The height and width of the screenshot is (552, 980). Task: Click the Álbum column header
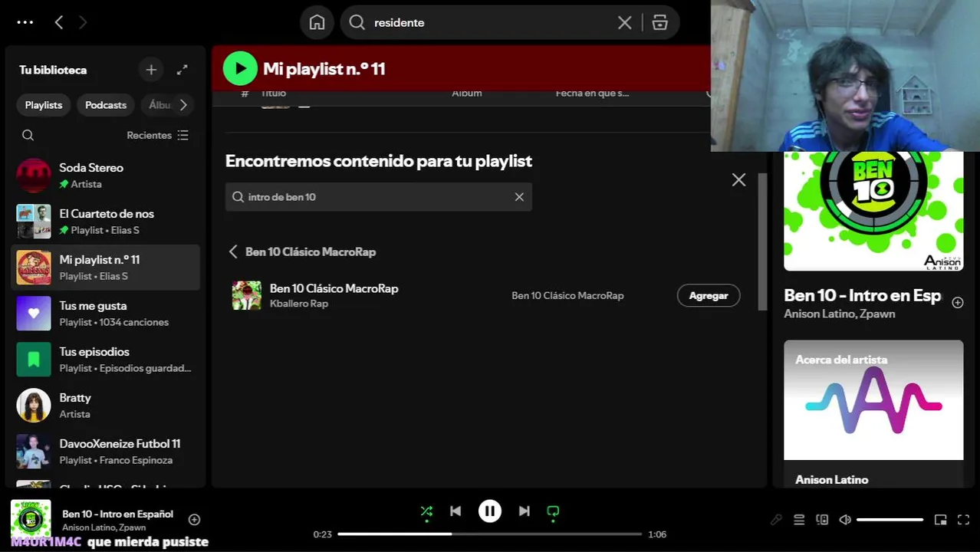point(466,93)
